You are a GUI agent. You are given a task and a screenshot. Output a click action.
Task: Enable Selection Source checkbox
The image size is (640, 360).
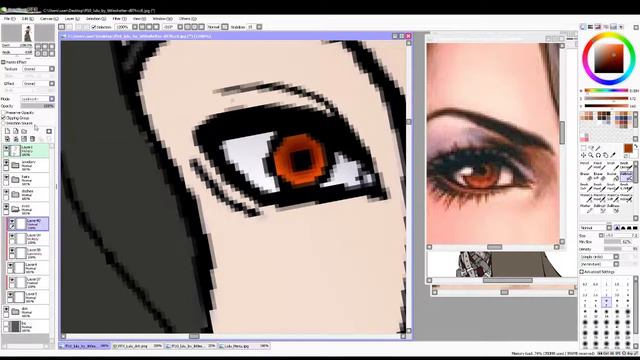(4, 123)
